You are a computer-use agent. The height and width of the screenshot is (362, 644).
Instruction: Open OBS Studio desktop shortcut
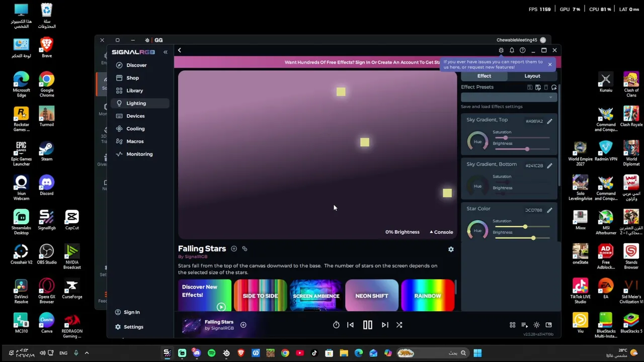click(x=46, y=254)
